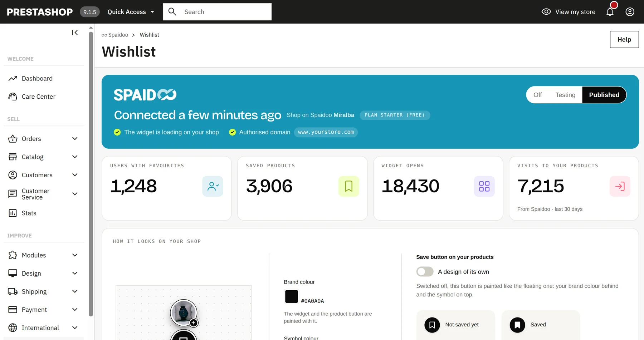Click the Saved bookmark icon
Screen dimensions: 644x340
pos(517,325)
